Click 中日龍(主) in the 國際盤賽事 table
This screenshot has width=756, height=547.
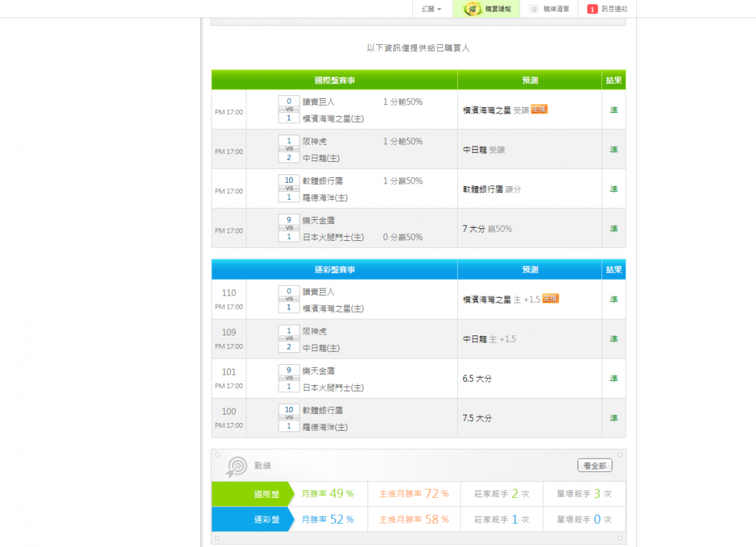point(321,158)
